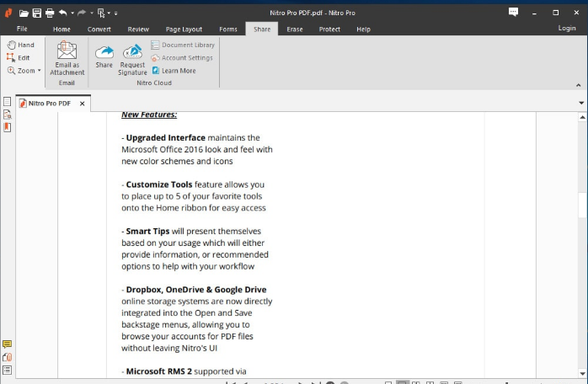Open the Output pane list icon
The image size is (588, 384).
7,371
